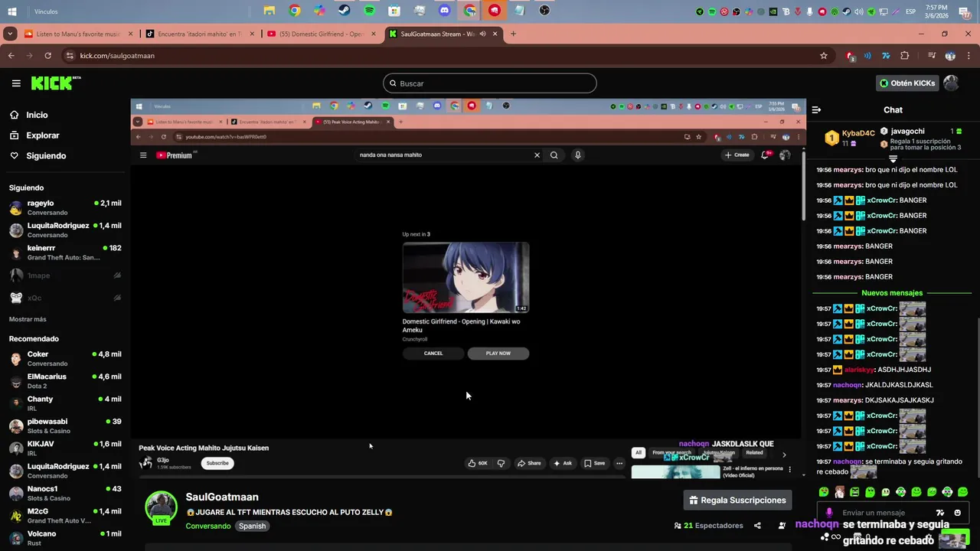The image size is (980, 551).
Task: Bookmark this page with star icon
Action: [824, 56]
